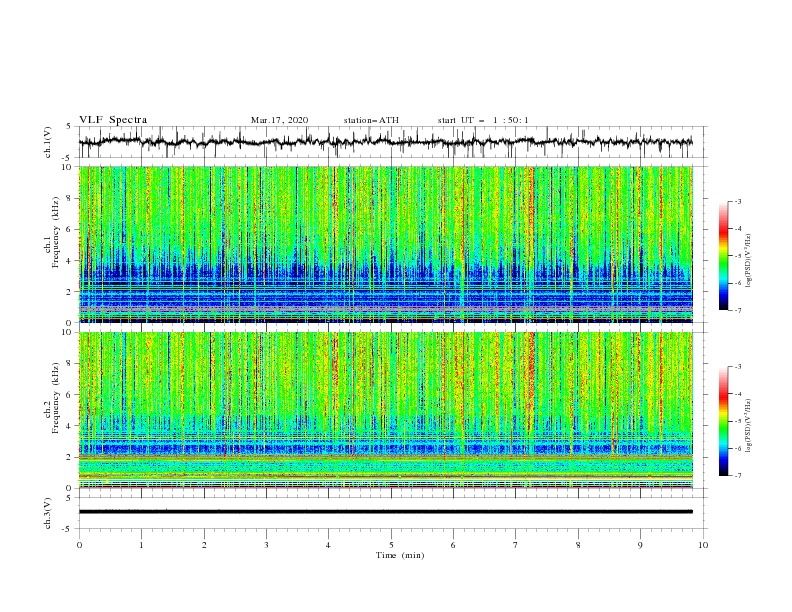The image size is (792, 612).
Task: Click the "-7" label below the ch.2 colorbar
Action: (737, 475)
